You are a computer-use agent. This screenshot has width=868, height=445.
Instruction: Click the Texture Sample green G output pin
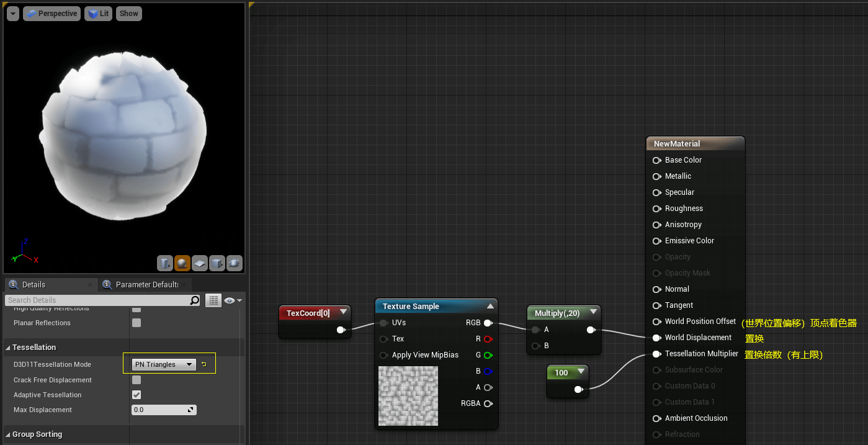(488, 355)
